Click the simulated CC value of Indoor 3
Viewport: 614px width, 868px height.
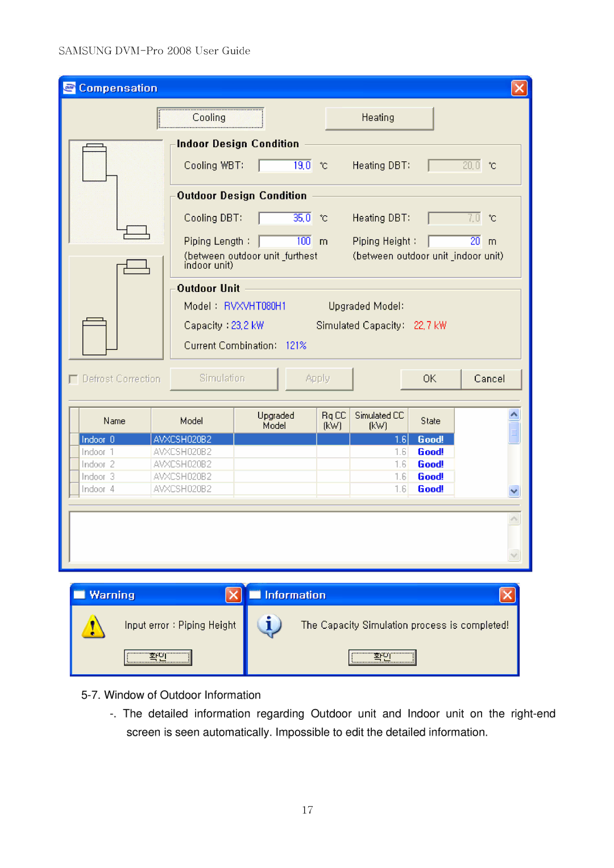tap(379, 477)
